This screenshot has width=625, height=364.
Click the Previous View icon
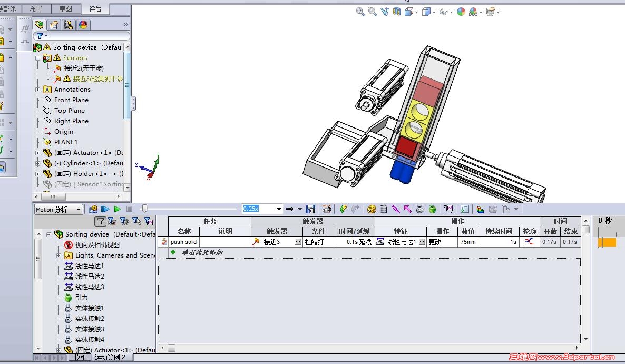coord(385,12)
